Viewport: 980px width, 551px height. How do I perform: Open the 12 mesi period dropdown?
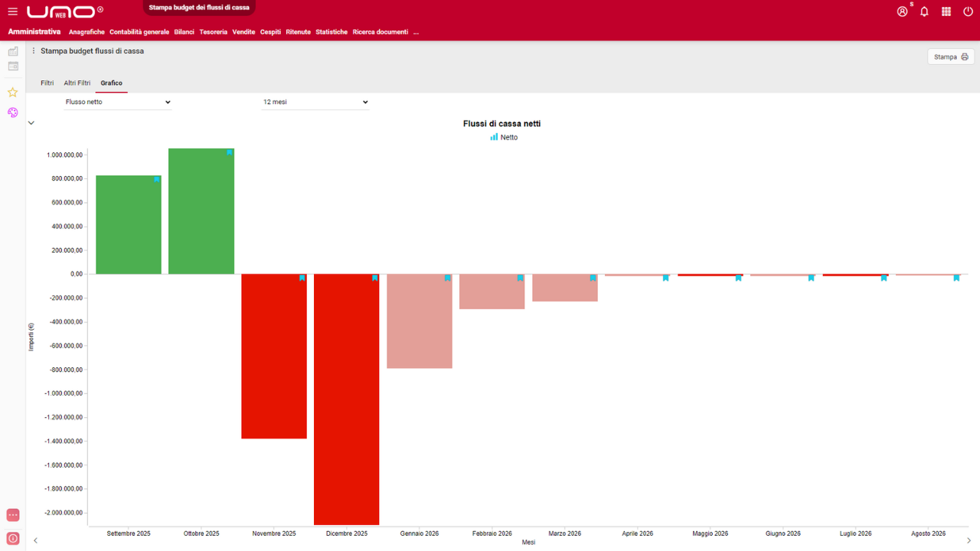(315, 102)
